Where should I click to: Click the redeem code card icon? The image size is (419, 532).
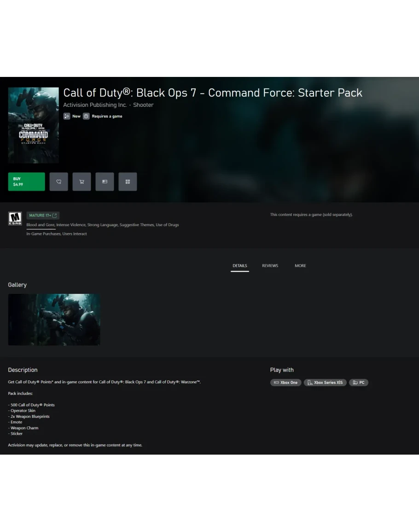(105, 181)
